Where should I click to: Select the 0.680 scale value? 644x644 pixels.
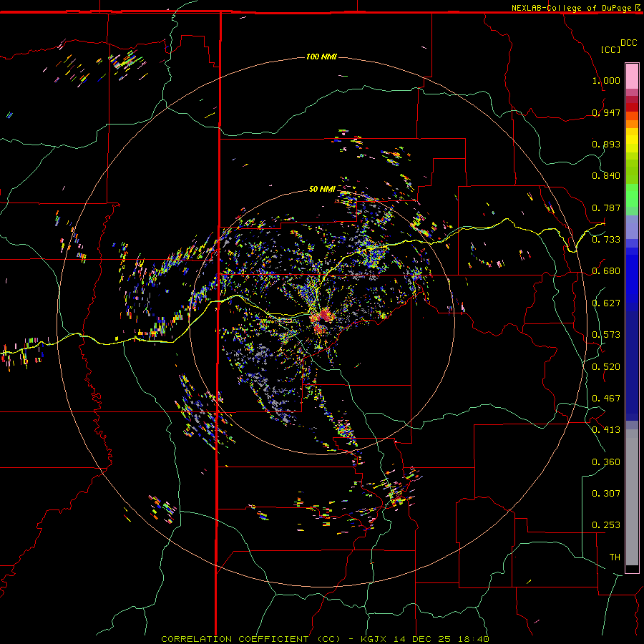pyautogui.click(x=606, y=271)
